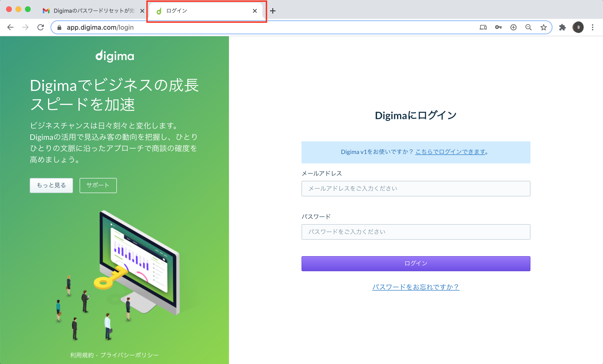Viewport: 603px width, 364px height.
Task: Click the メールアドレス label
Action: 322,174
